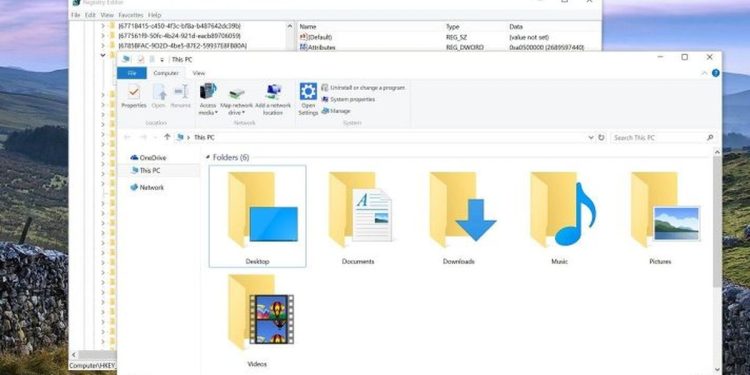The image size is (750, 375).
Task: Click the Refresh button by address bar
Action: [x=601, y=138]
